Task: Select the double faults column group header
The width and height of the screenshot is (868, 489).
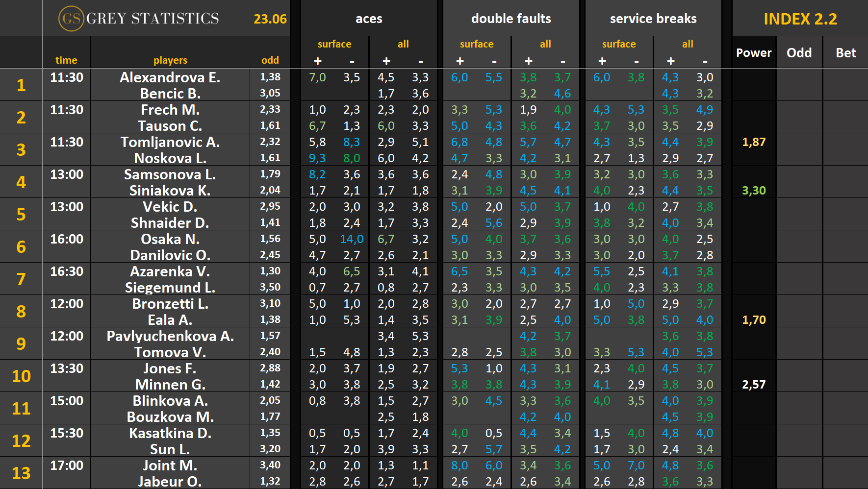Action: point(511,19)
